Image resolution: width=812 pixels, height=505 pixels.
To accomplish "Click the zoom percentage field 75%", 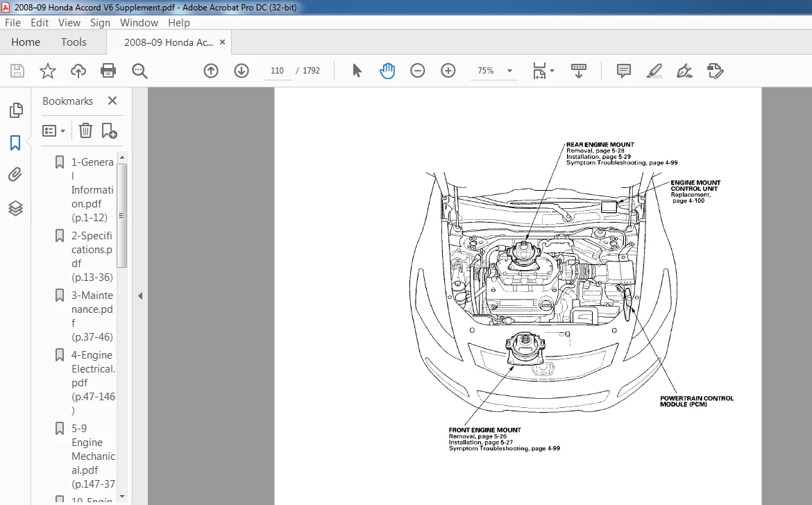I will [486, 71].
